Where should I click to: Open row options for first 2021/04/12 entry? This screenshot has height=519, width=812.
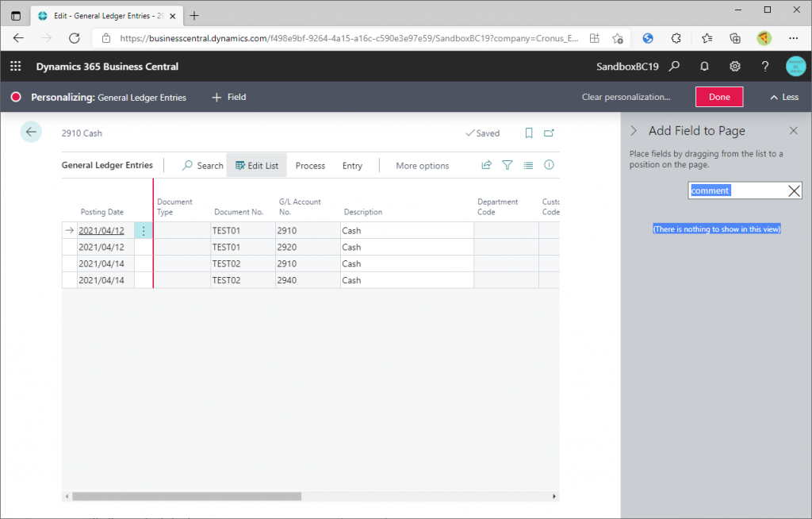[144, 231]
